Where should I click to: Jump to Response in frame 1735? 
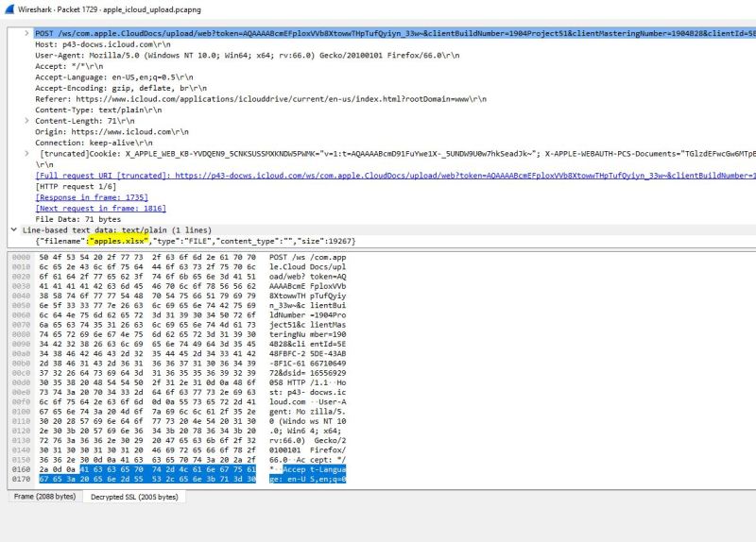(x=92, y=197)
